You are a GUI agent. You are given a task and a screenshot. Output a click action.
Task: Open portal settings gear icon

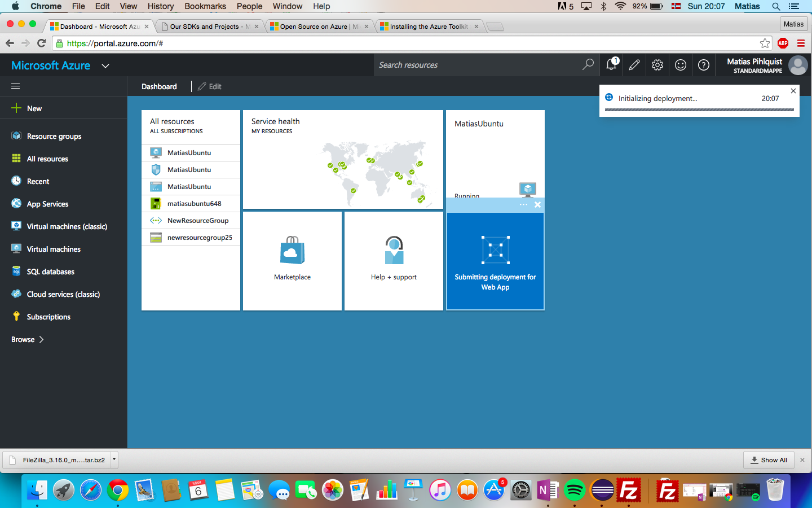657,65
